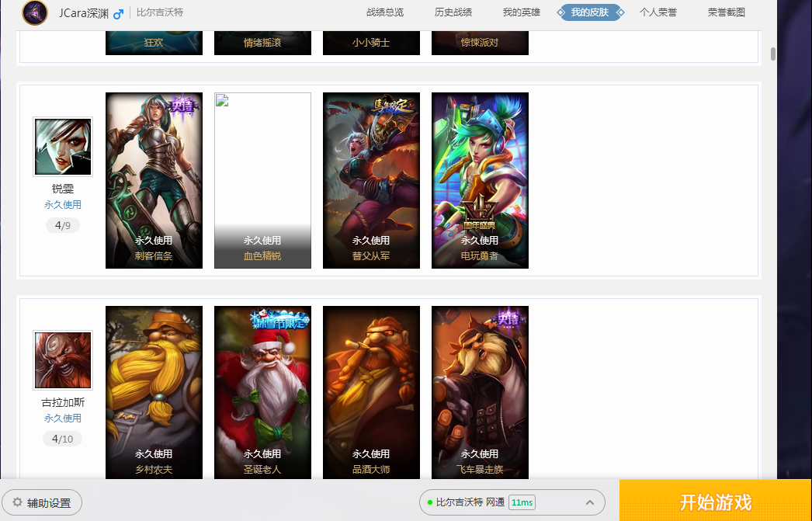This screenshot has width=812, height=521.
Task: Click the green server status dot
Action: (430, 502)
